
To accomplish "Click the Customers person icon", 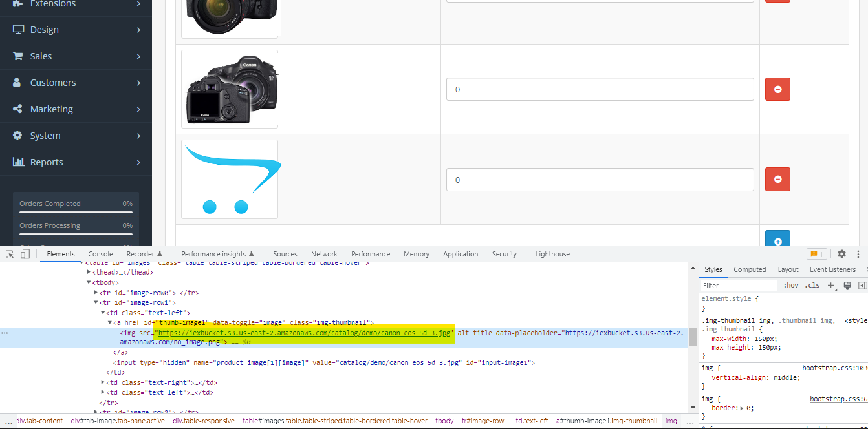I will 18,83.
